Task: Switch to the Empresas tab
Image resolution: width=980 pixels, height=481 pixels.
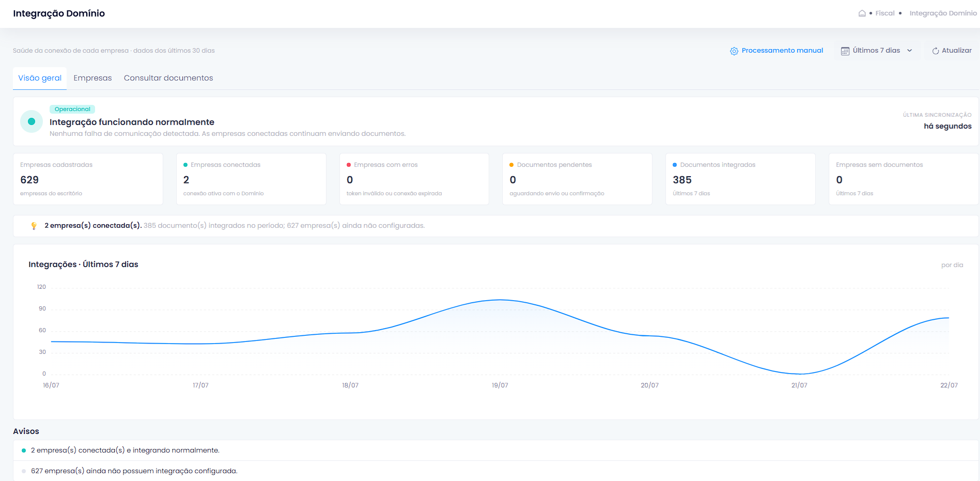Action: pyautogui.click(x=92, y=78)
